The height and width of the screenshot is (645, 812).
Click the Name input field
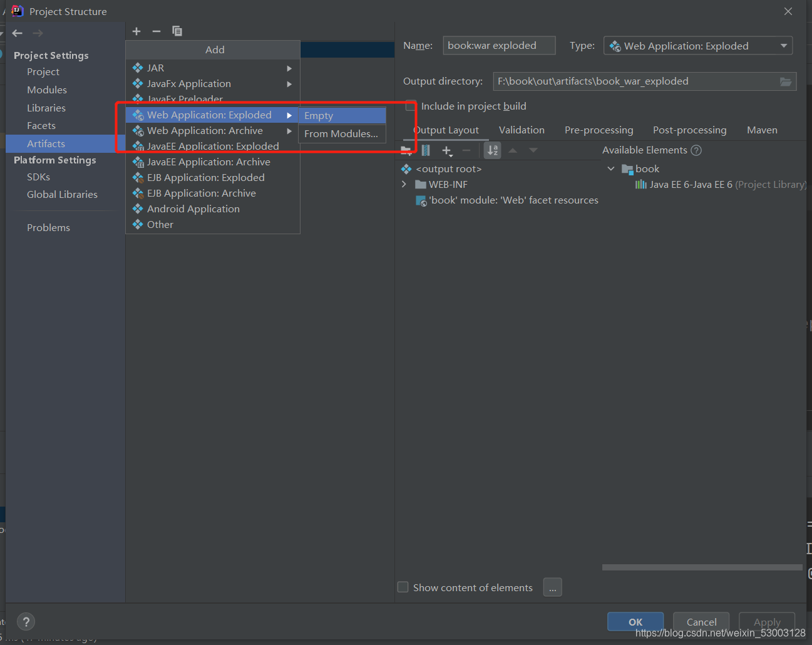(499, 45)
